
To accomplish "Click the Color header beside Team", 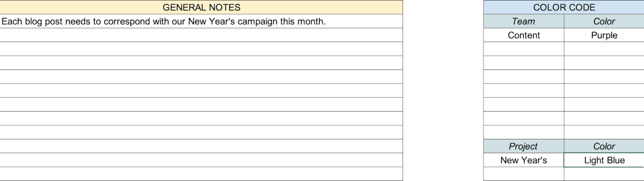I will click(x=604, y=21).
